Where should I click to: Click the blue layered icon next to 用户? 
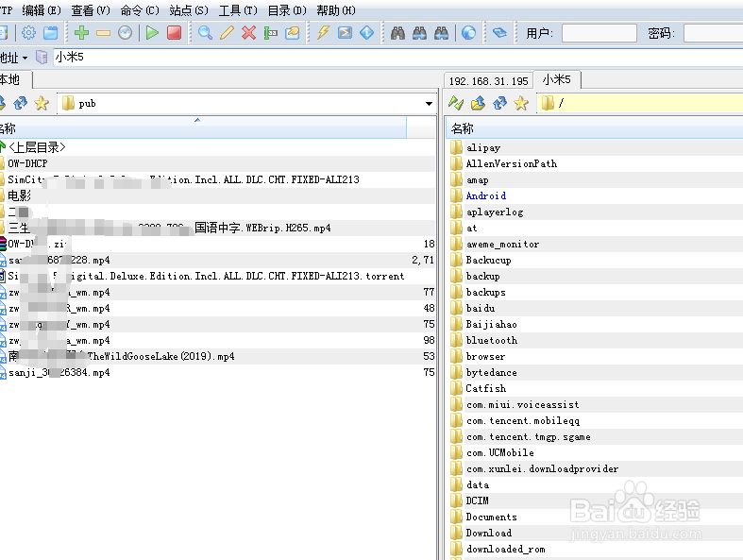499,33
